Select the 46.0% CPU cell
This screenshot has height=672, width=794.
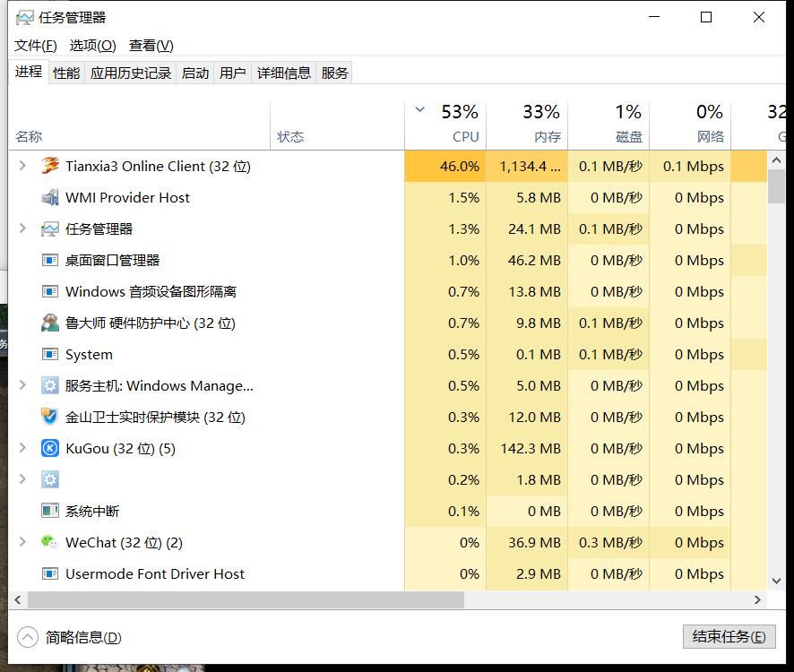pos(445,166)
